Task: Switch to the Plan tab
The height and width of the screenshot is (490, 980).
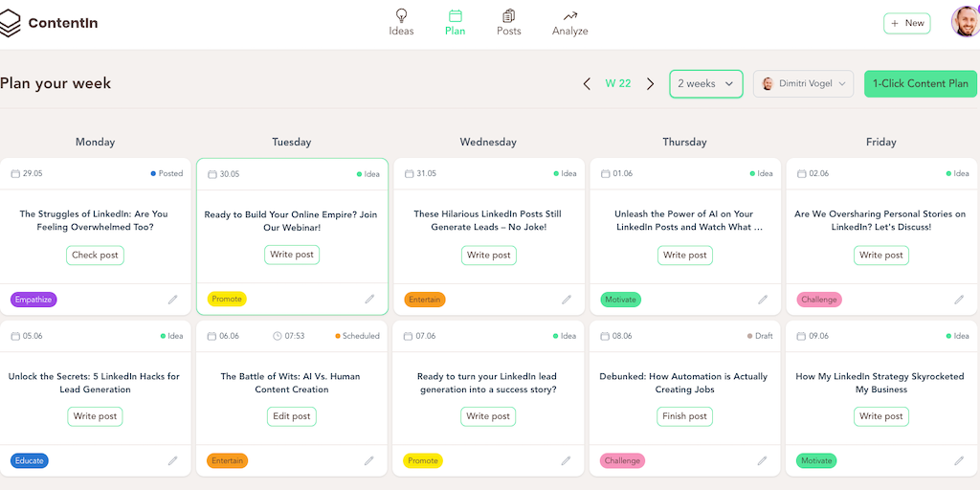Action: coord(455,23)
